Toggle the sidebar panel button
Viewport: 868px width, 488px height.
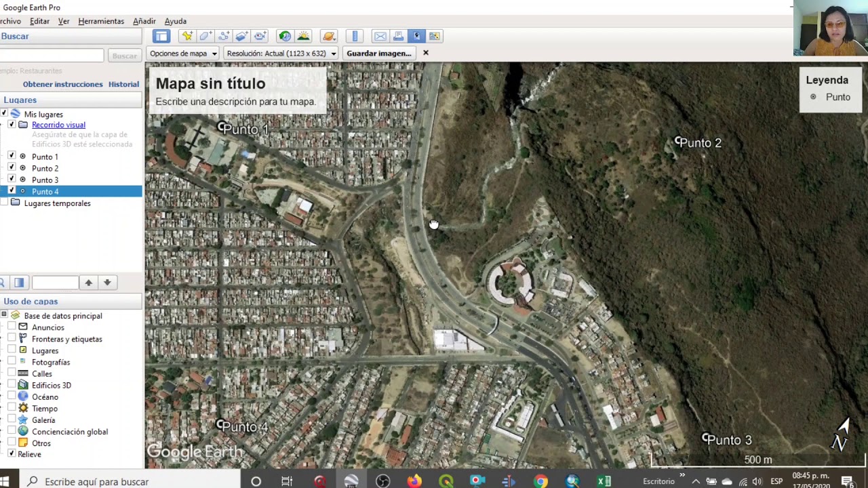[x=161, y=36]
